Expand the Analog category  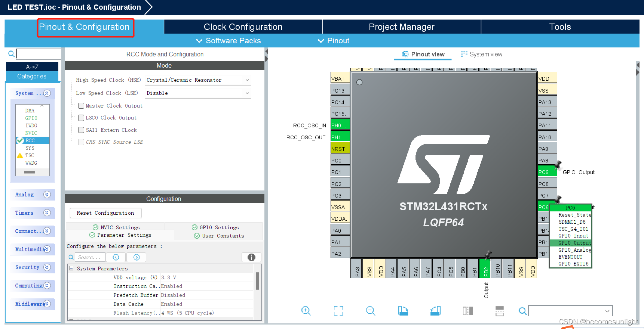click(x=47, y=195)
